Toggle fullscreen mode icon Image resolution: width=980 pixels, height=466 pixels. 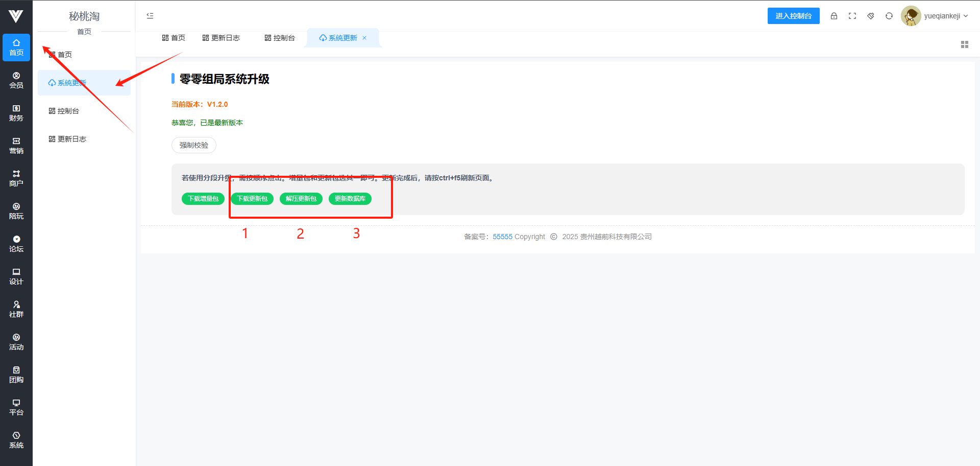852,16
